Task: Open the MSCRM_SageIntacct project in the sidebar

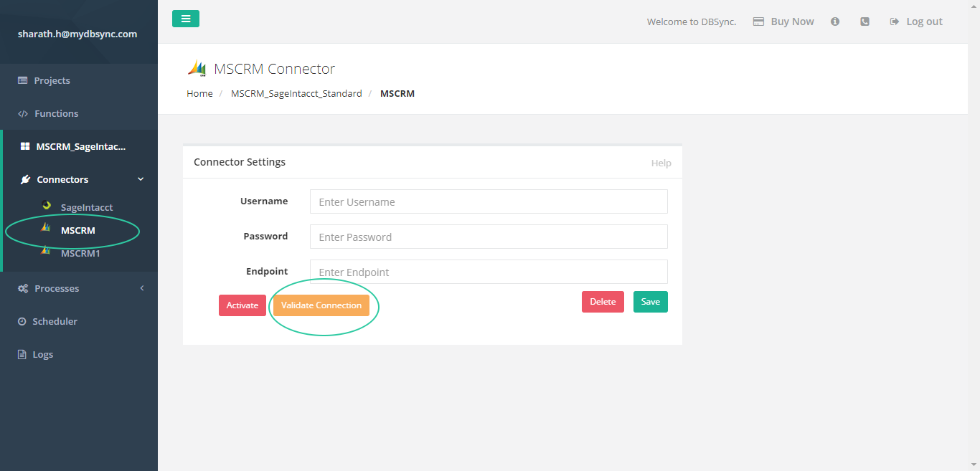Action: coord(80,146)
